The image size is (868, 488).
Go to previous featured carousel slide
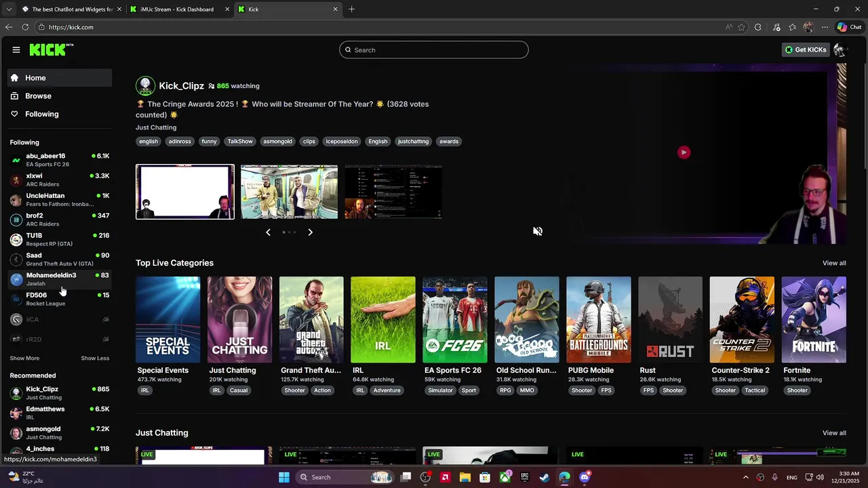268,232
